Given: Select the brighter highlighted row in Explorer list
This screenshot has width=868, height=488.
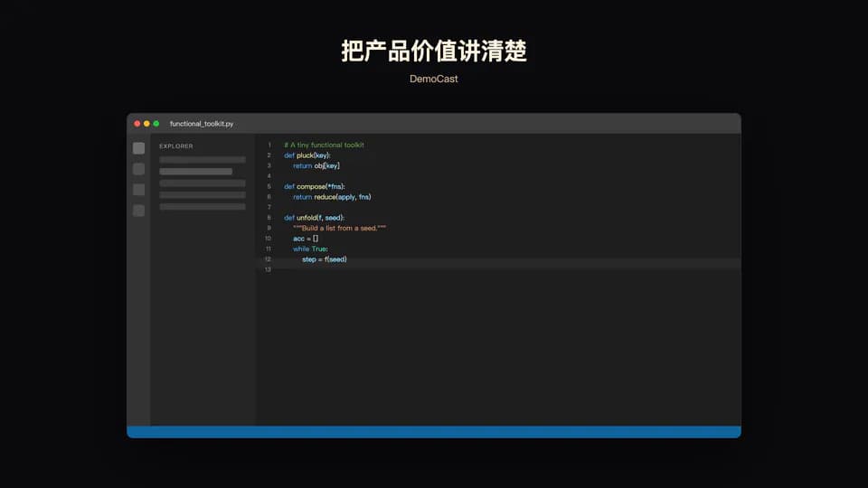Looking at the screenshot, I should [x=196, y=172].
